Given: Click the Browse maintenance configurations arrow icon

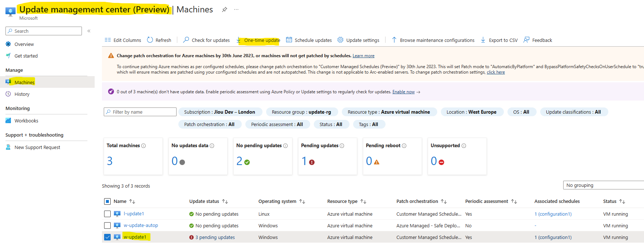Looking at the screenshot, I should click(x=394, y=40).
